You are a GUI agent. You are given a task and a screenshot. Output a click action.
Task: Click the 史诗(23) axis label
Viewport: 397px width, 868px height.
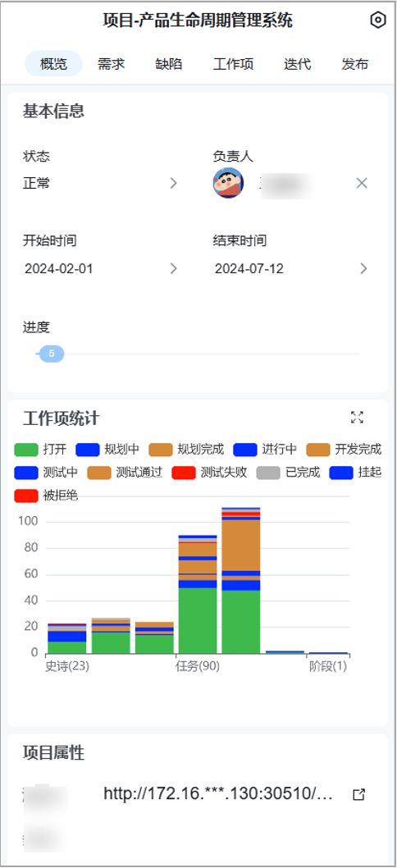[x=67, y=666]
